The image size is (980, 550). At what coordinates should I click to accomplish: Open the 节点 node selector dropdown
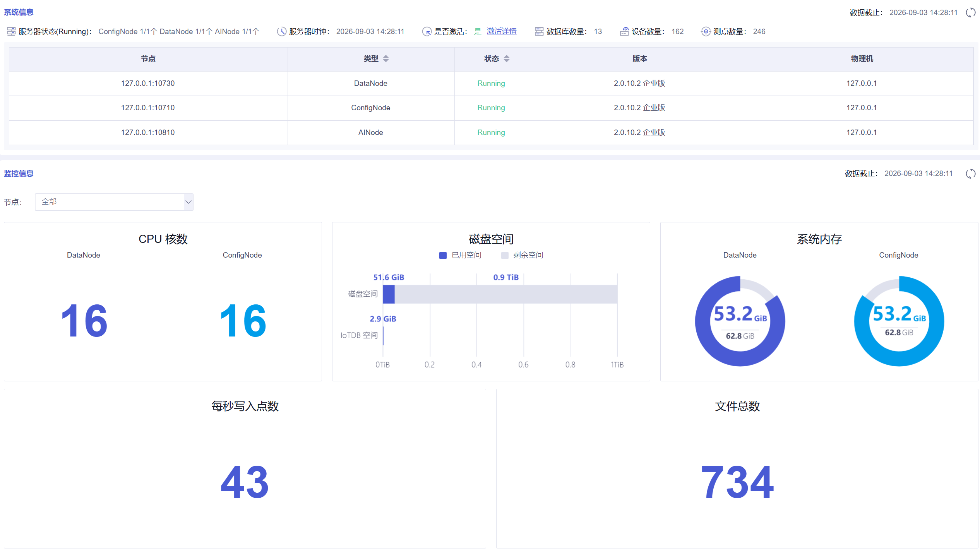pyautogui.click(x=114, y=202)
